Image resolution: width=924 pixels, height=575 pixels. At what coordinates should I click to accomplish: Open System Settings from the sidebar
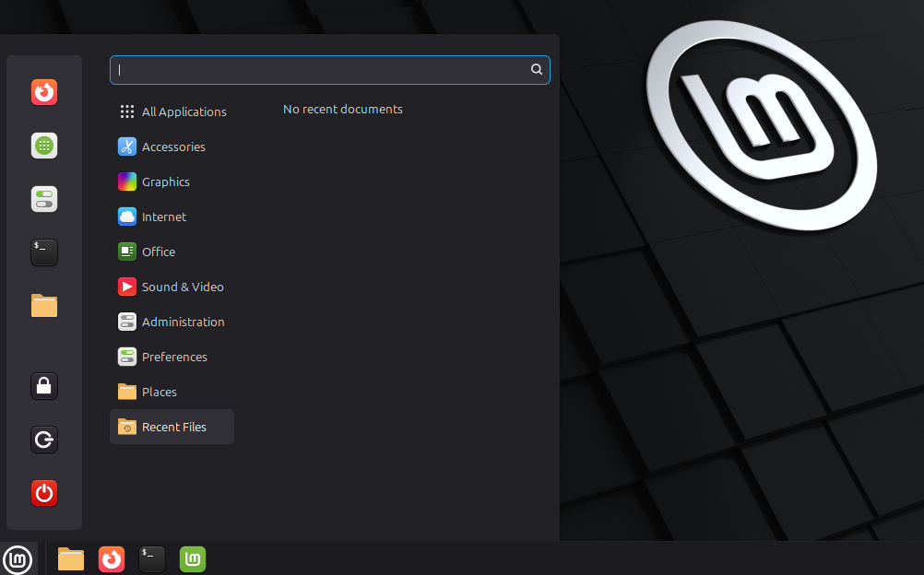(44, 199)
